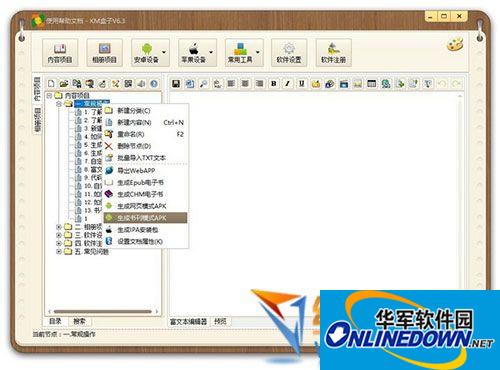This screenshot has width=500, height=370.
Task: Click the insert table icon
Action: pyautogui.click(x=371, y=83)
